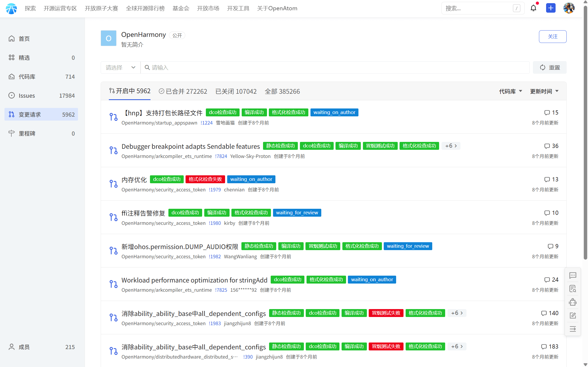Click the 成员 members icon in sidebar

(12, 347)
